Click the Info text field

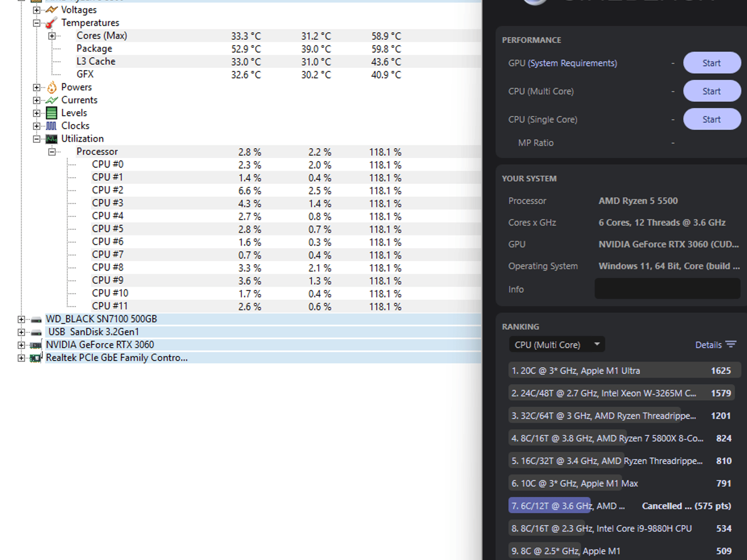(667, 289)
